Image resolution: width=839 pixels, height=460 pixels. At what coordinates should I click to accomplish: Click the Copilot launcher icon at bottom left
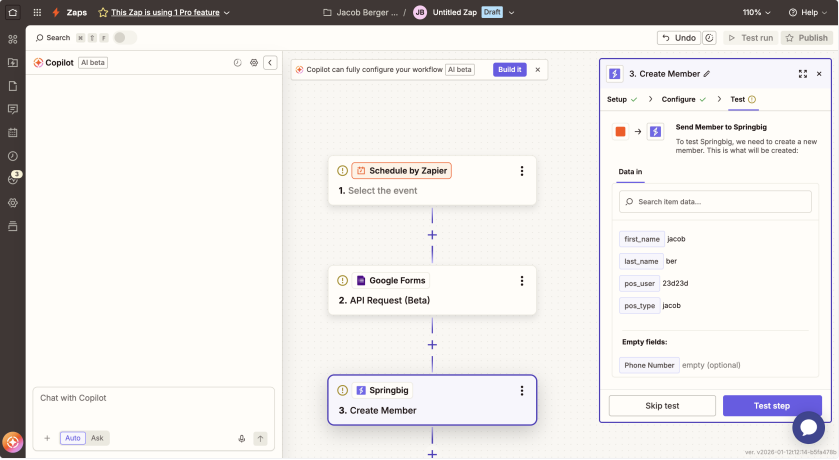point(12,442)
